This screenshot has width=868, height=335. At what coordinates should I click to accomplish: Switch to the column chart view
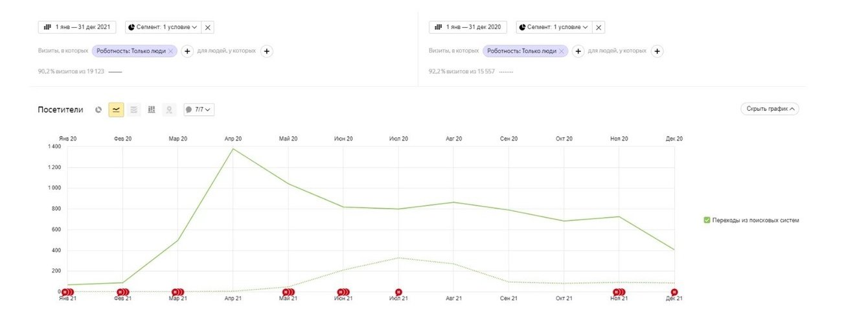click(x=152, y=110)
